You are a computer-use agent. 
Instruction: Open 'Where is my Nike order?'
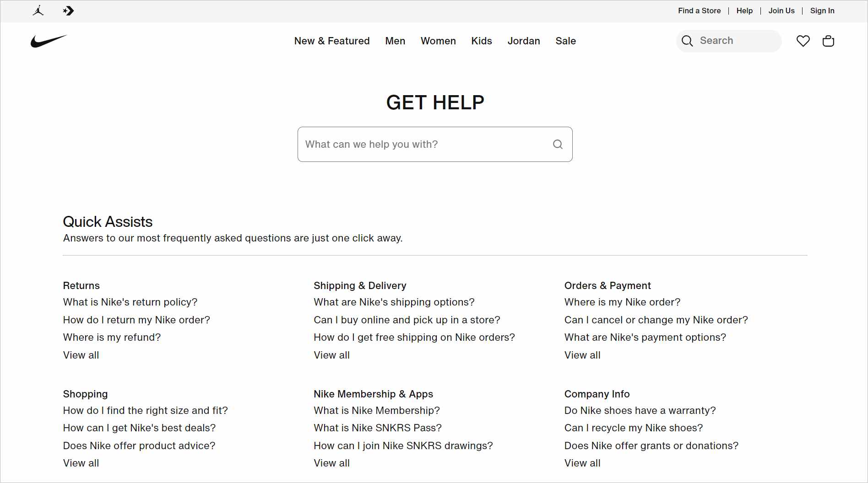[x=622, y=302]
